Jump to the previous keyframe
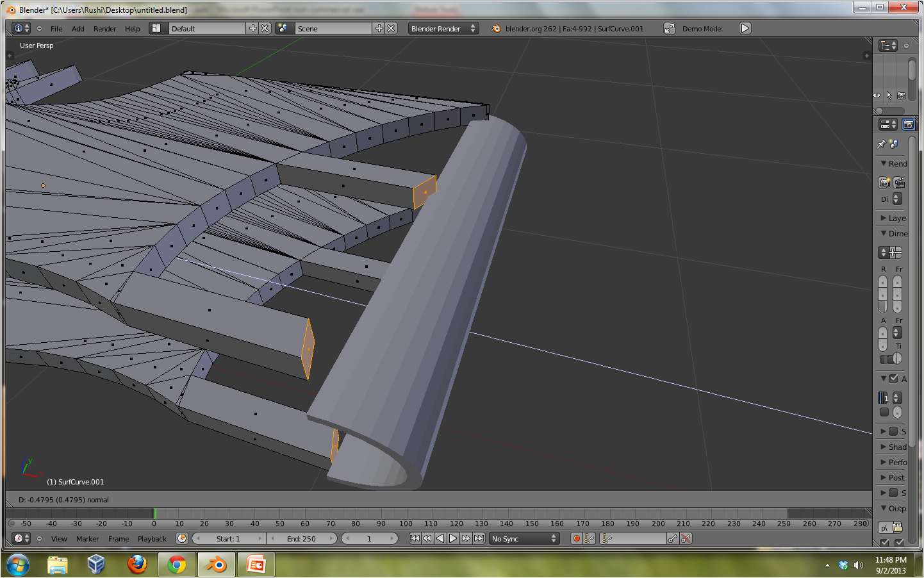This screenshot has height=578, width=924. pyautogui.click(x=427, y=538)
